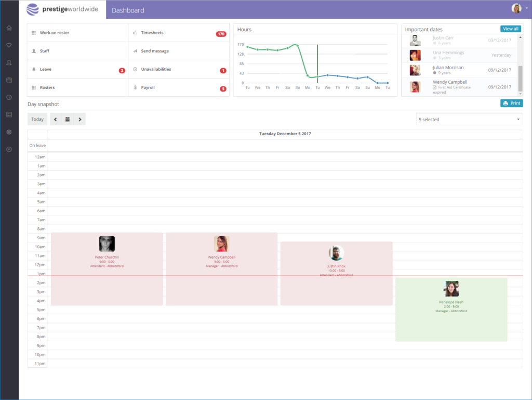Open Wendy Campbell's 9:00-5:00 shift
Image resolution: width=532 pixels, height=400 pixels.
click(221, 269)
